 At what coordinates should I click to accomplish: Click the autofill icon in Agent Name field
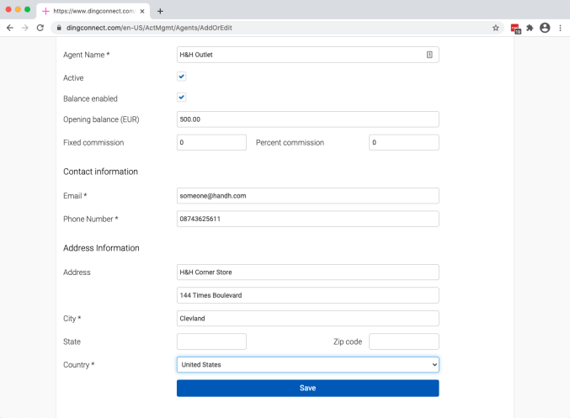click(429, 55)
